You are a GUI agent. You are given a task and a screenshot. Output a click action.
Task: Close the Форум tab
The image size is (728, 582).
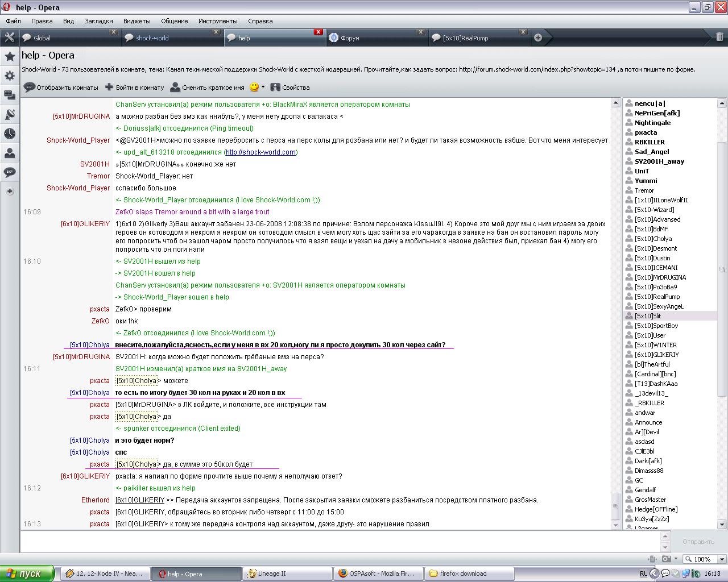click(x=421, y=32)
